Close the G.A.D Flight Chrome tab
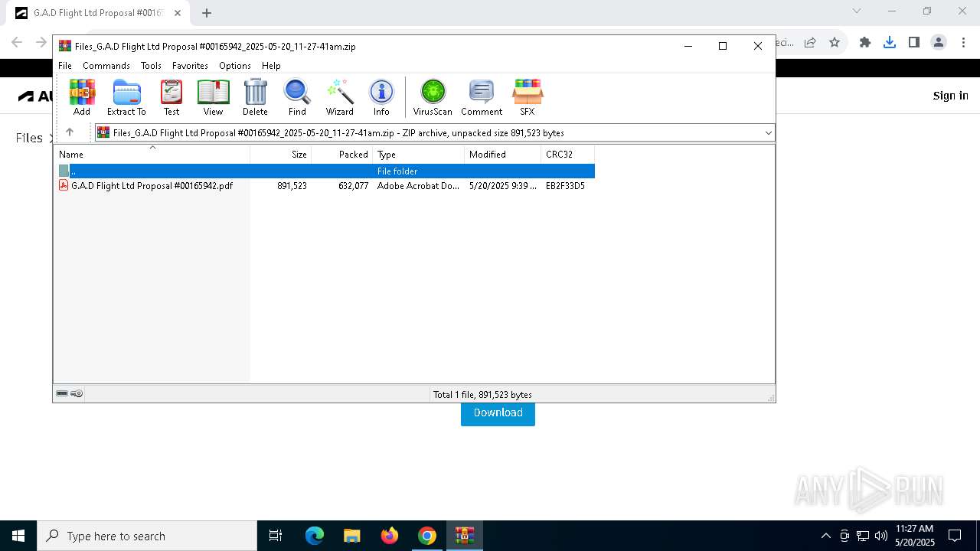The image size is (980, 551). (x=178, y=13)
